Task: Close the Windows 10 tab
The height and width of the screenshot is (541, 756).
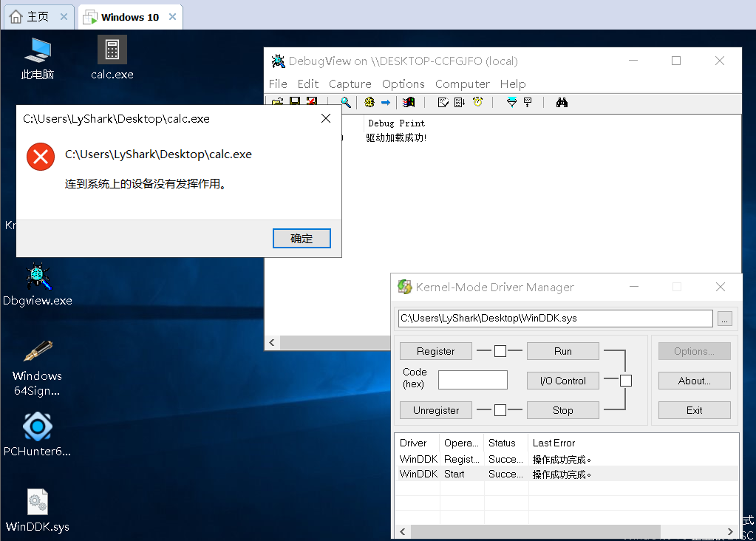Action: pyautogui.click(x=172, y=17)
